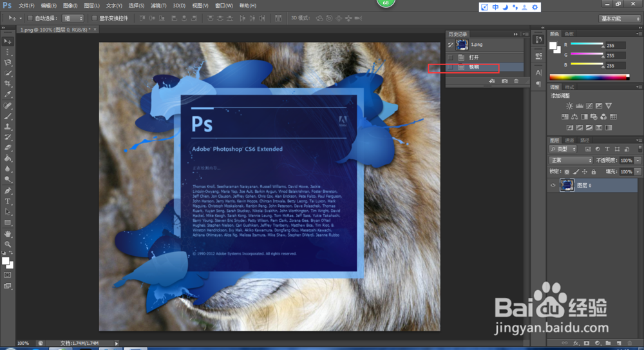644x350 pixels.
Task: Click the R channel slider
Action: (x=587, y=44)
